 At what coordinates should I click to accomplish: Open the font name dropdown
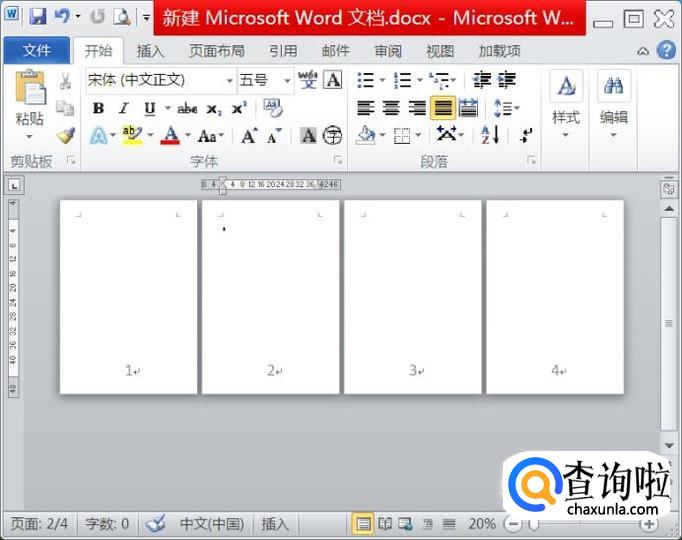(229, 81)
